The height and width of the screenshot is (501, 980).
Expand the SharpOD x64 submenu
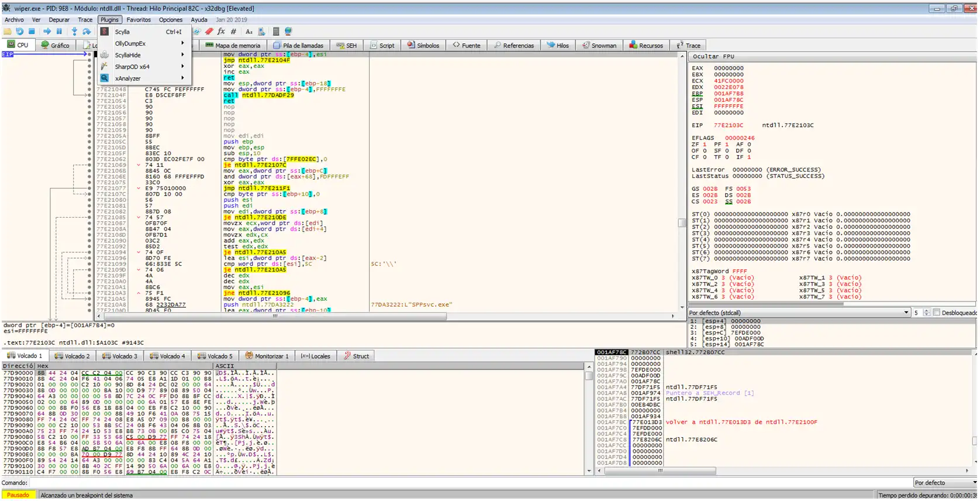click(144, 67)
